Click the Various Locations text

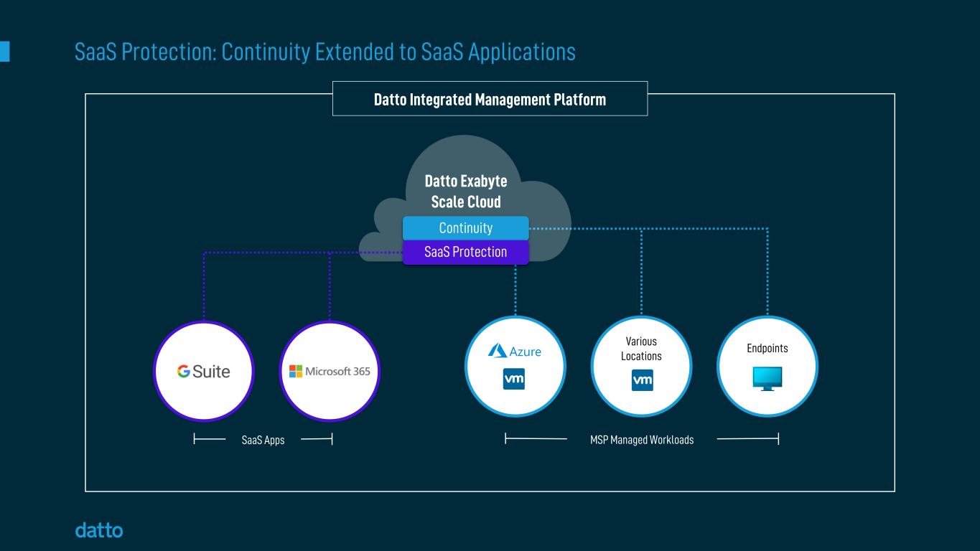pos(641,349)
